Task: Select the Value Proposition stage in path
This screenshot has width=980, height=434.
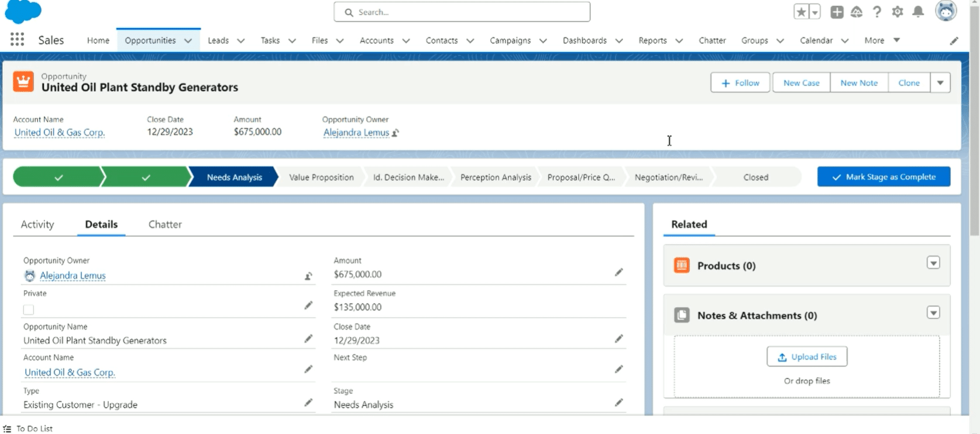Action: (x=321, y=177)
